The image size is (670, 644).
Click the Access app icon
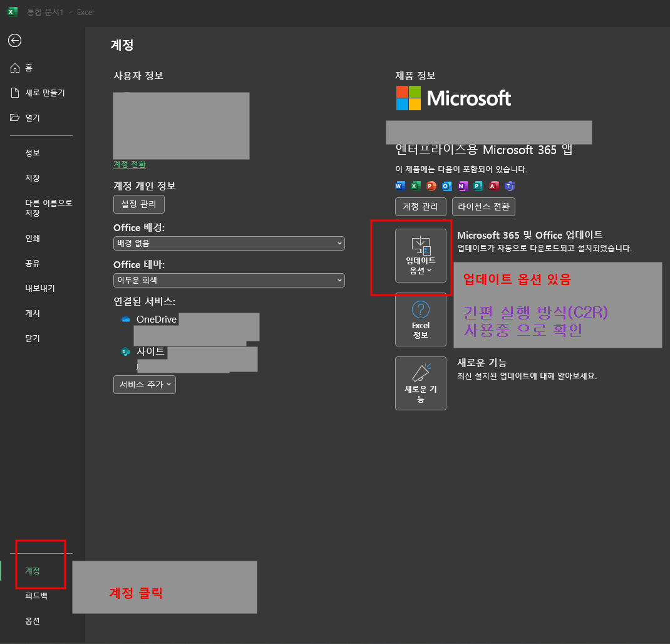[494, 186]
